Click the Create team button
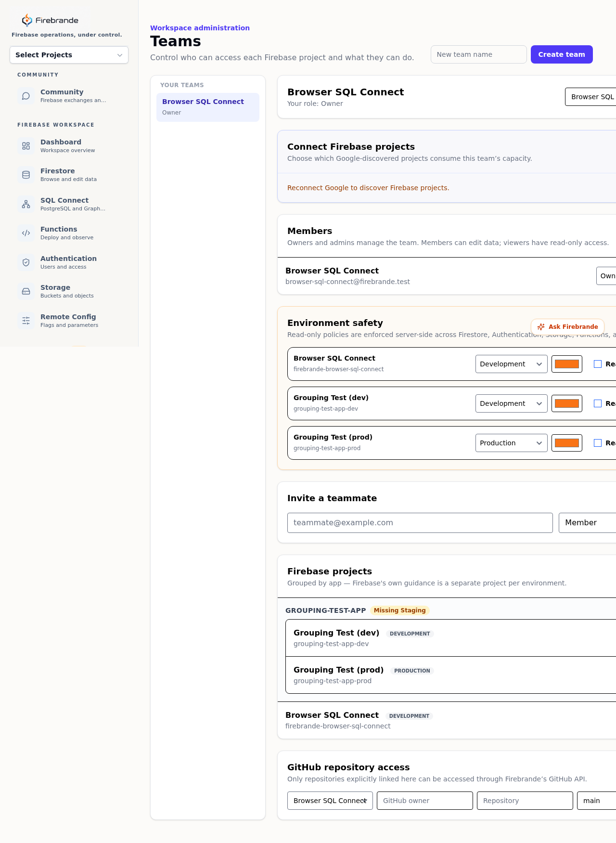Screen dimensions: 616x843 click(562, 54)
